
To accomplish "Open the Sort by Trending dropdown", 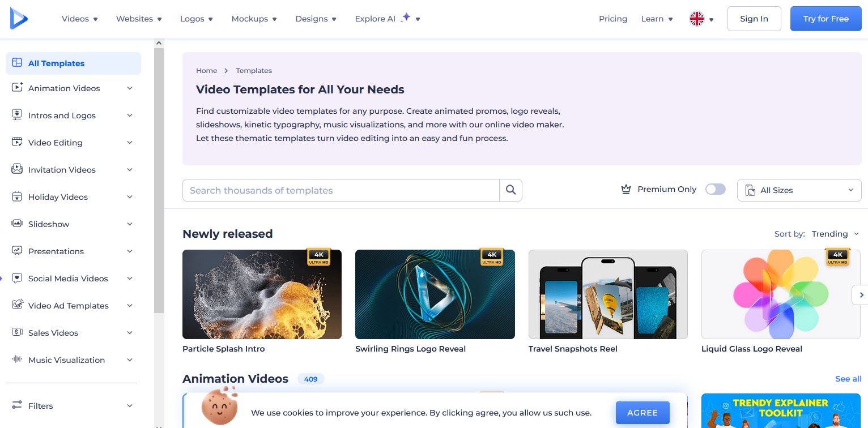I will (835, 234).
